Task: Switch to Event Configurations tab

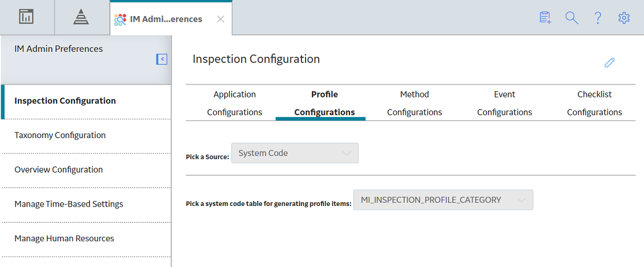Action: point(504,103)
